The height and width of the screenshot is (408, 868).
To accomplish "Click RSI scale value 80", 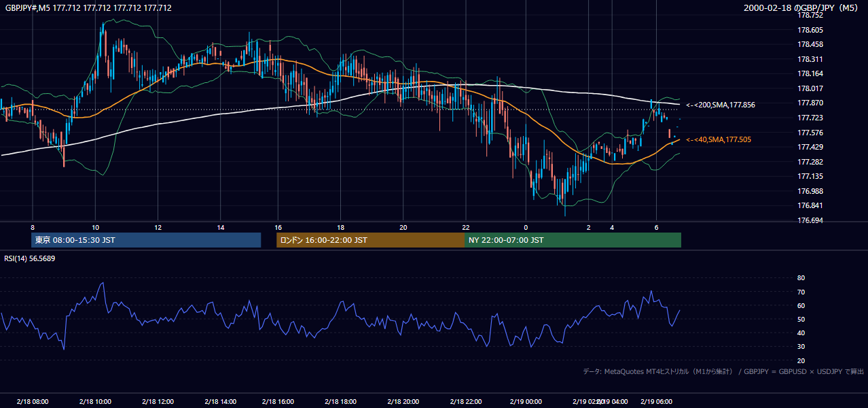I will point(801,278).
